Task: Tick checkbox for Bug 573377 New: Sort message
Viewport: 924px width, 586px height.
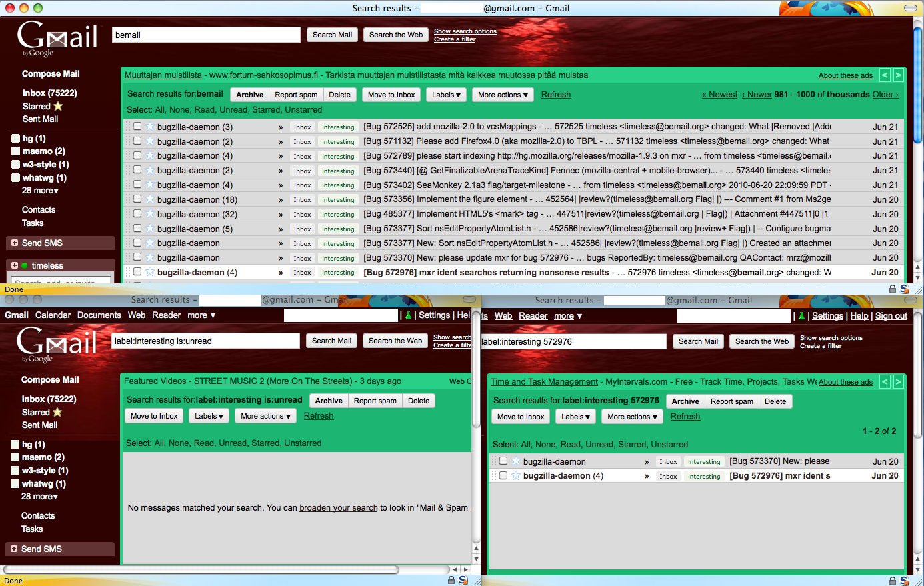Action: point(137,243)
